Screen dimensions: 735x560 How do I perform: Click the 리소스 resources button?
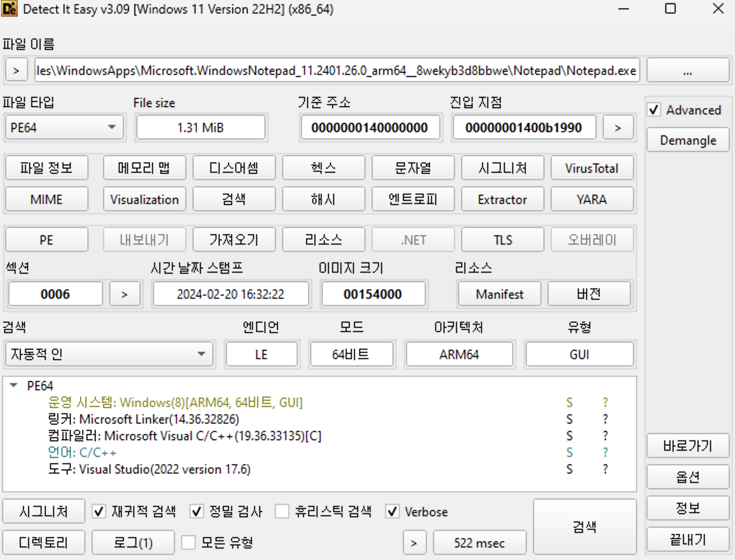point(323,240)
